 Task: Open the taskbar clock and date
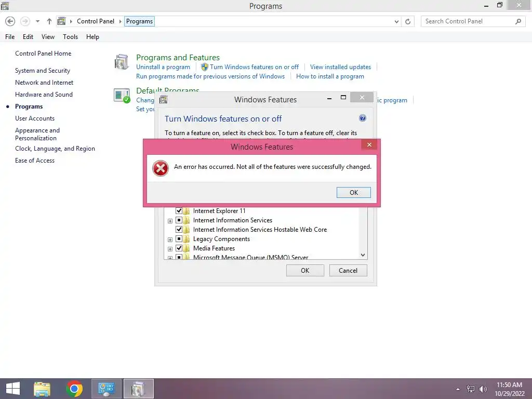pos(509,389)
